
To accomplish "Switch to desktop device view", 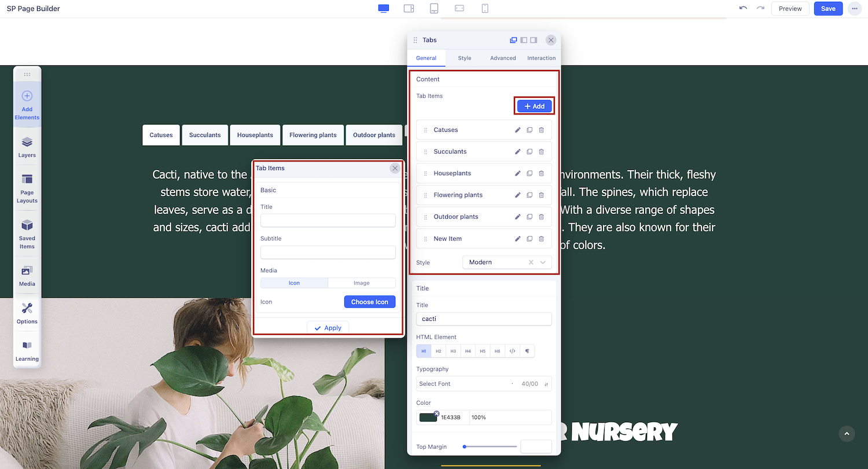I will tap(383, 9).
